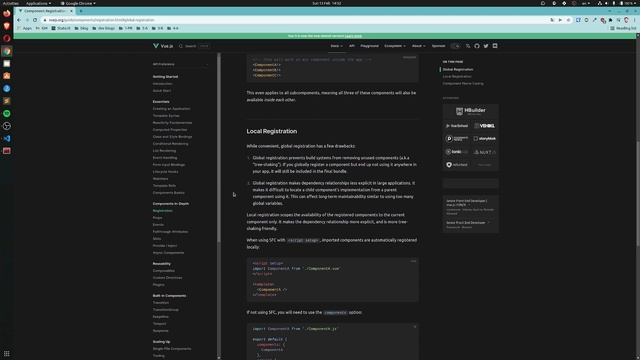Open the Nuxt sponsor logo
The width and height of the screenshot is (640, 360).
click(484, 152)
